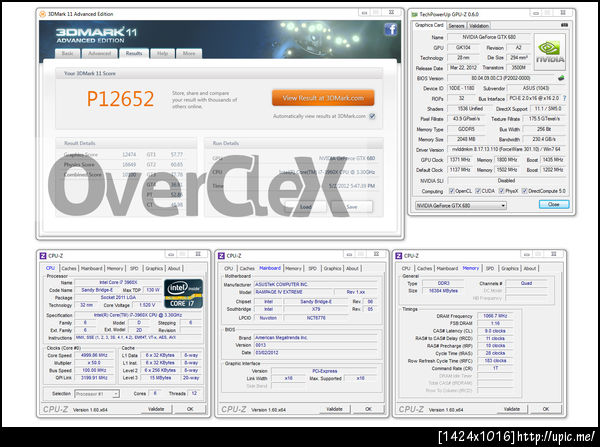This screenshot has height=447, width=600.
Task: Click the Bus Interface question mark in GPU-Z
Action: click(564, 98)
